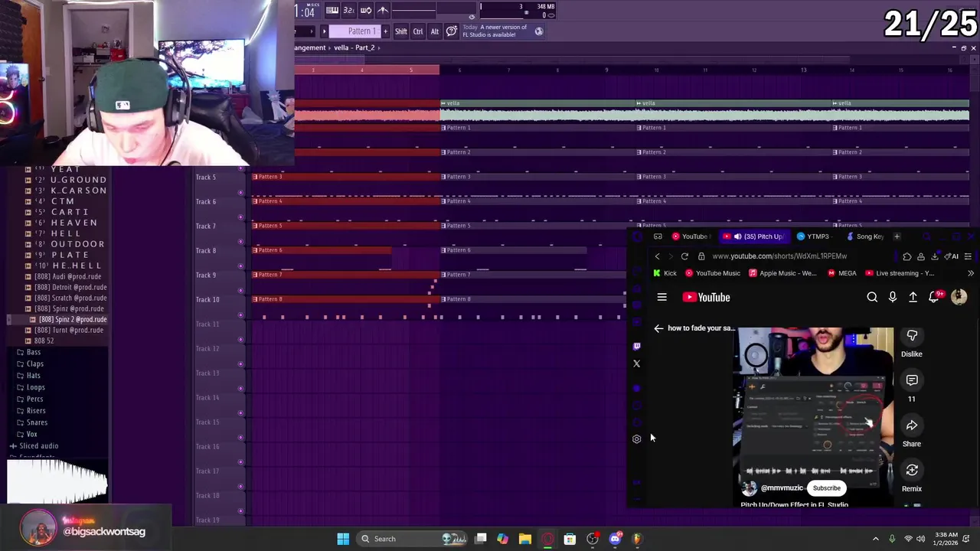980x551 pixels.
Task: Expand the Percs folder
Action: coord(31,399)
